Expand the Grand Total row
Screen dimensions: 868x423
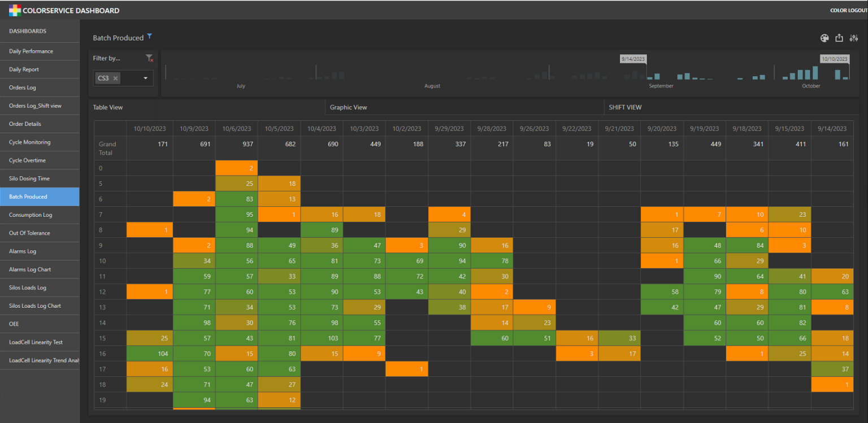[x=107, y=148]
